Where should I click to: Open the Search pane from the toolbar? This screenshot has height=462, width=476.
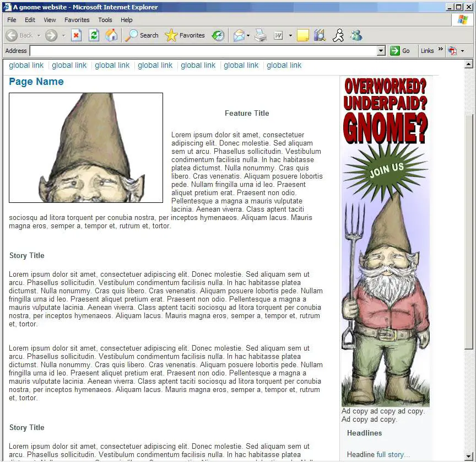142,35
